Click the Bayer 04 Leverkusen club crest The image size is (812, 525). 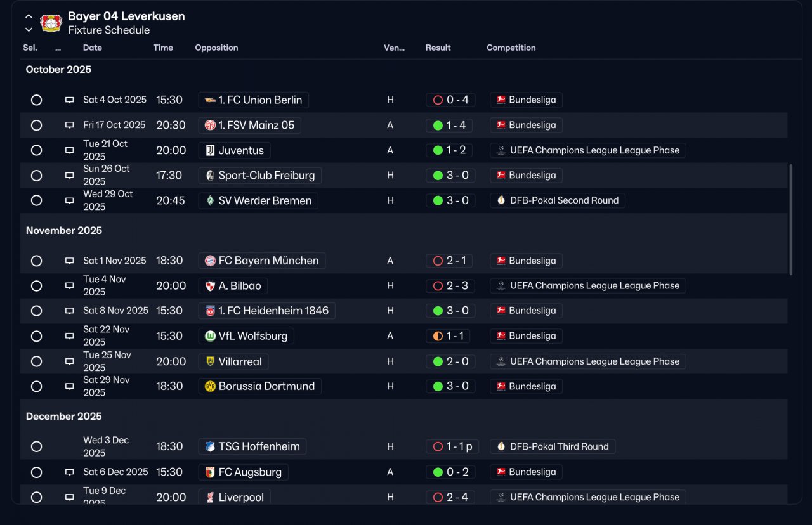51,23
